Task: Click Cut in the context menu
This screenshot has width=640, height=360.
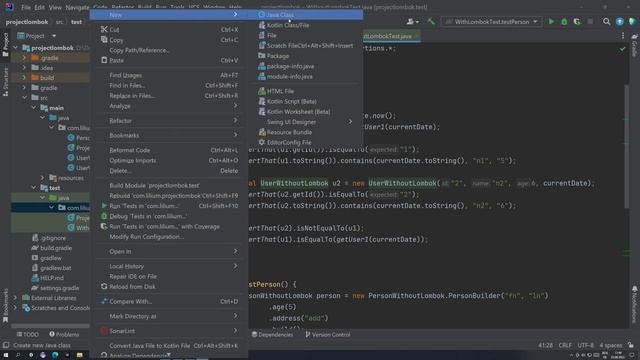Action: [x=169, y=29]
